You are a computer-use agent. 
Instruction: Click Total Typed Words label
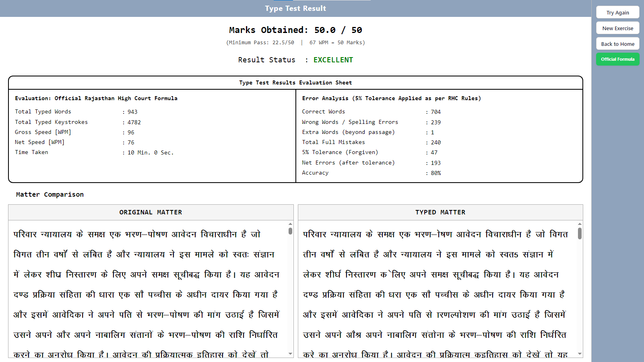tap(43, 112)
